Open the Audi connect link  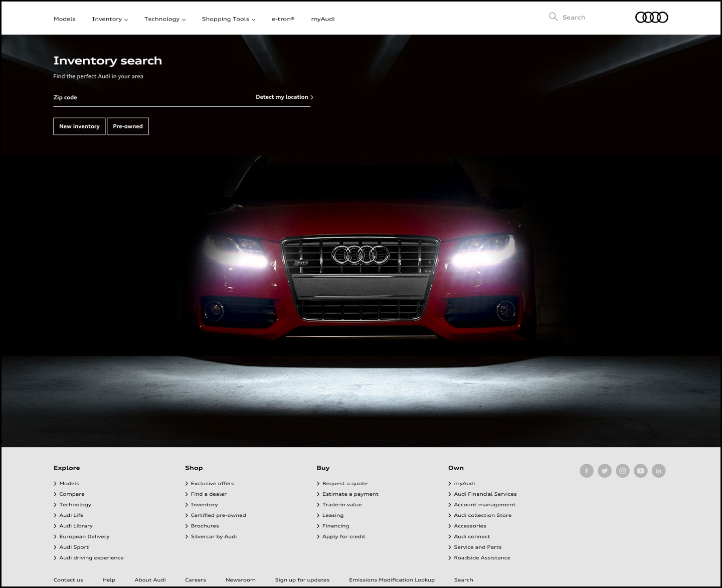472,536
